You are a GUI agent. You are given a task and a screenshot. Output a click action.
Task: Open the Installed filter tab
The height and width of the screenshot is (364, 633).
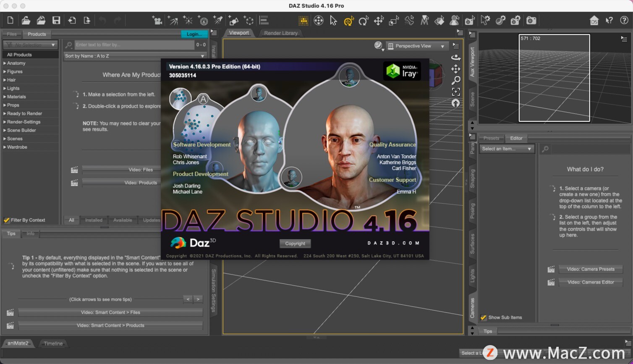(x=94, y=220)
